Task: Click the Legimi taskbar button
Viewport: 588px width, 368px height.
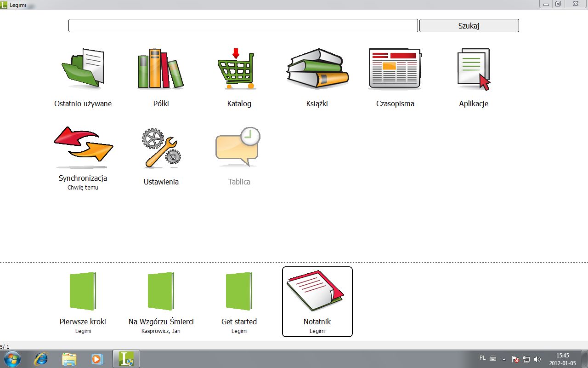Action: point(126,359)
